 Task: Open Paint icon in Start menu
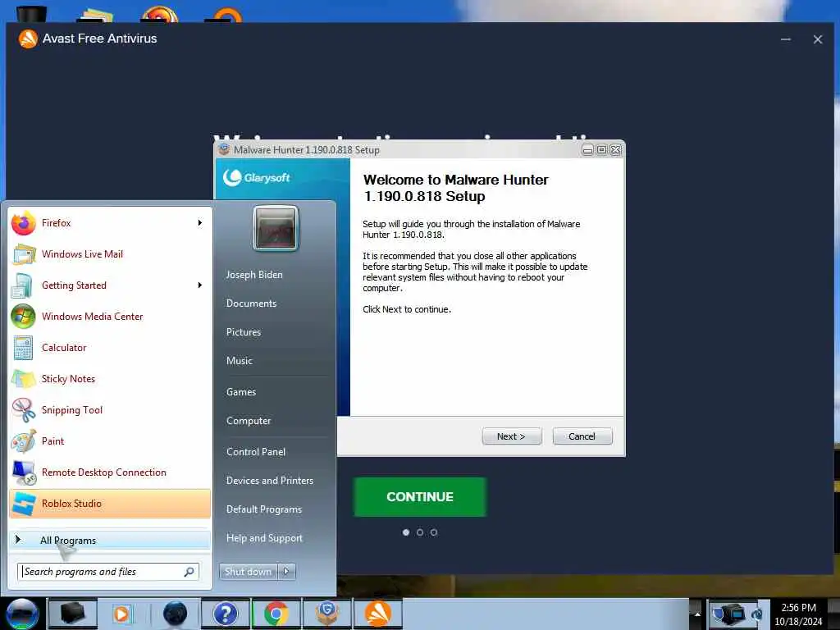point(24,441)
